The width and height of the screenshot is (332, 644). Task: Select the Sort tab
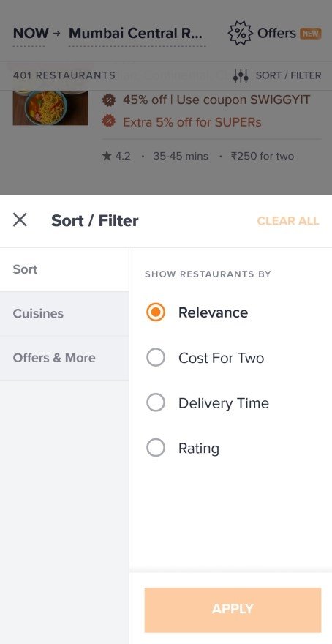(x=64, y=270)
